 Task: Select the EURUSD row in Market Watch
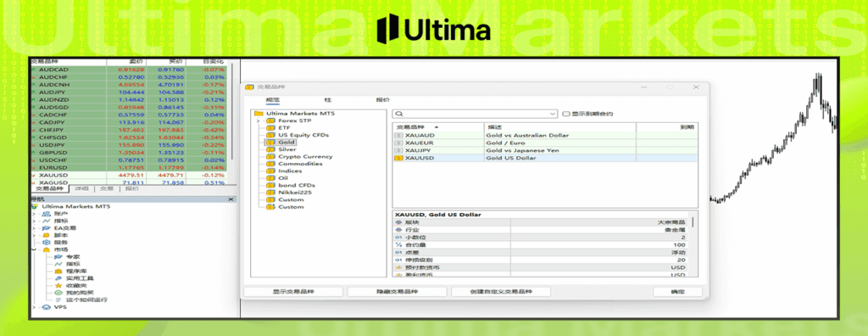(x=129, y=167)
